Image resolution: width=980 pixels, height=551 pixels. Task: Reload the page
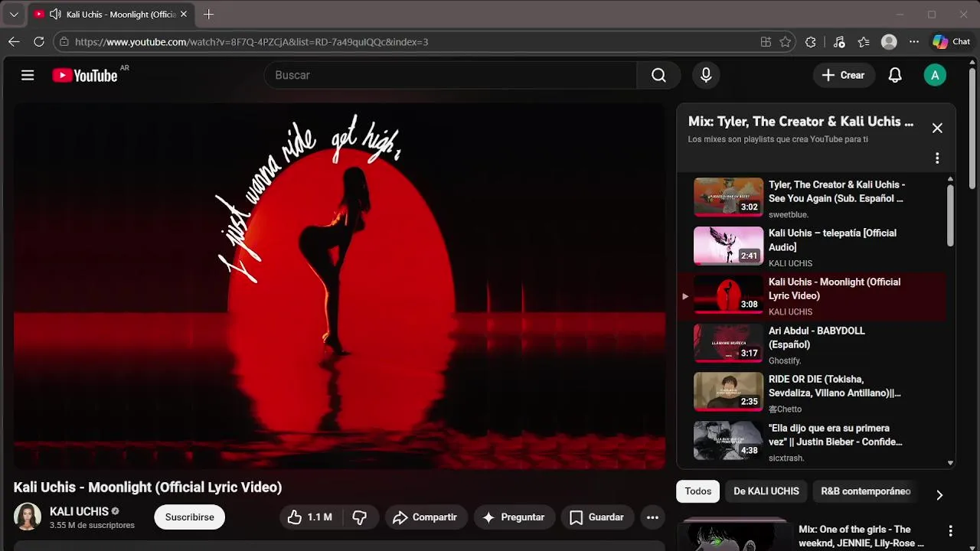[38, 42]
